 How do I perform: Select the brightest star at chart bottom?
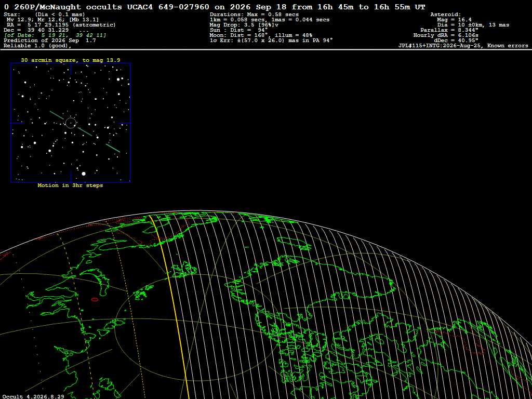[x=84, y=174]
